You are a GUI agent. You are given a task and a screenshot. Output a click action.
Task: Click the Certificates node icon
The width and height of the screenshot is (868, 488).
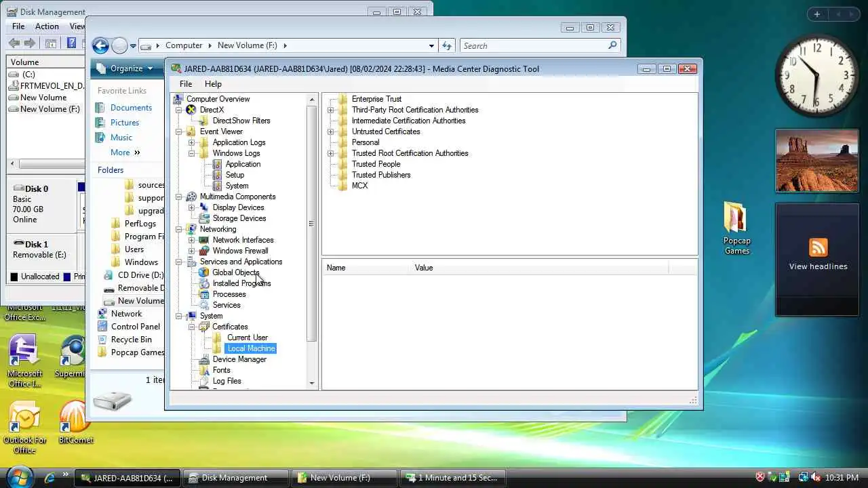click(204, 327)
